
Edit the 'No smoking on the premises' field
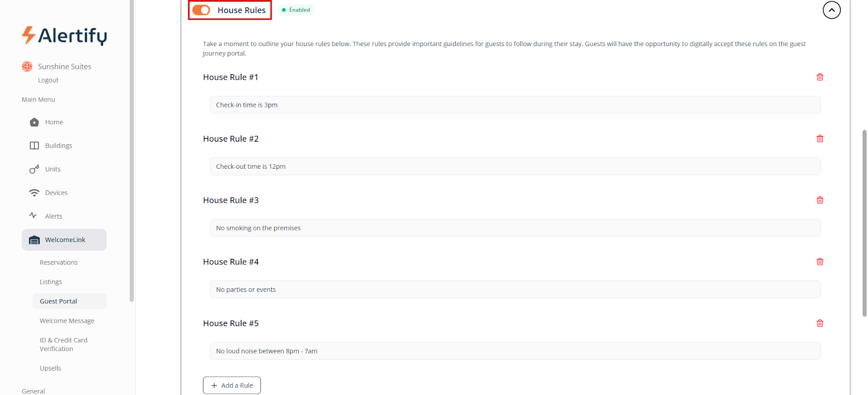[x=514, y=228]
